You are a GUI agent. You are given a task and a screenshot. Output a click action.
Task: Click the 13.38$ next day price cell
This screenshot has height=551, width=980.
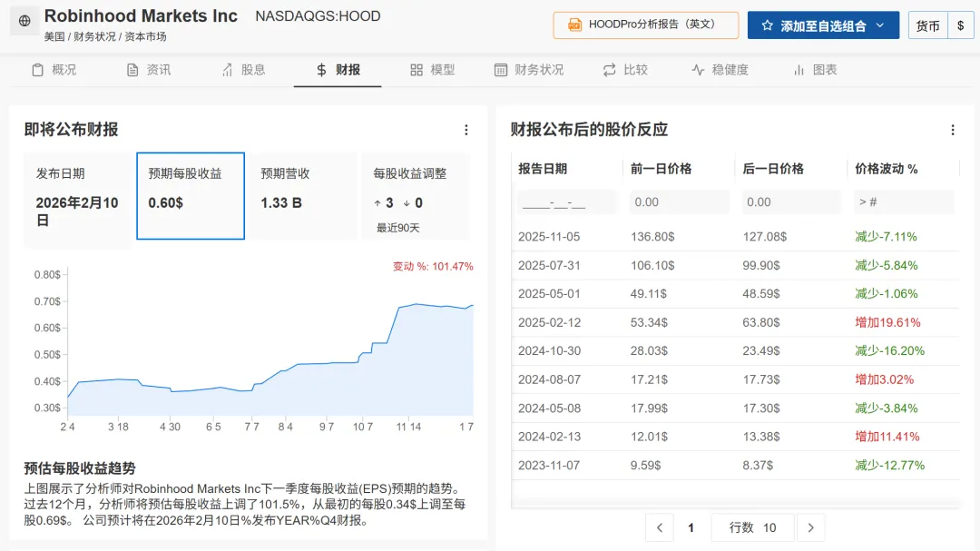tap(761, 437)
